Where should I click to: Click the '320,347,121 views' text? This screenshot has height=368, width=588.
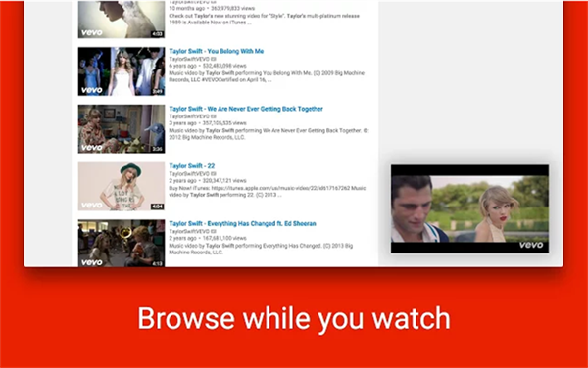224,181
